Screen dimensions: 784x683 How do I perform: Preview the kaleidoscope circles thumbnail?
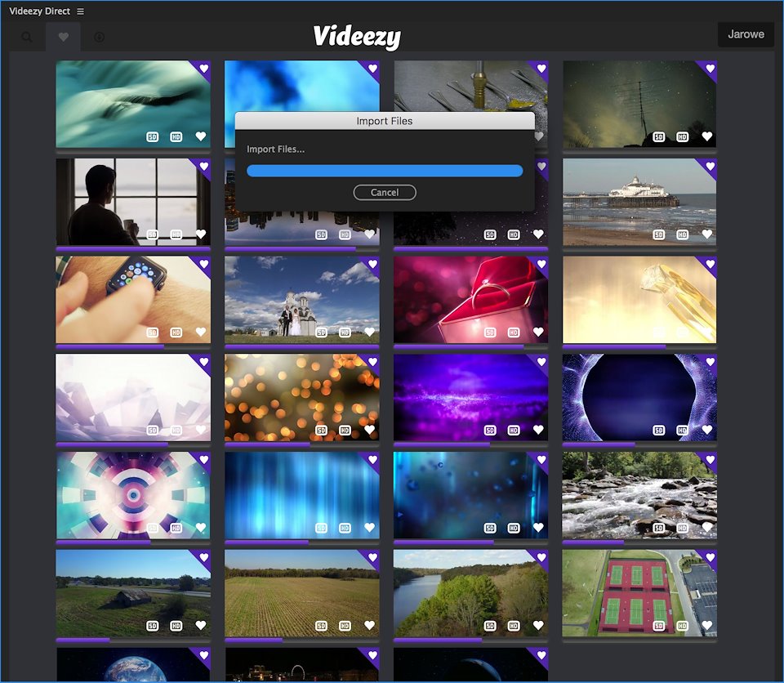(x=133, y=495)
